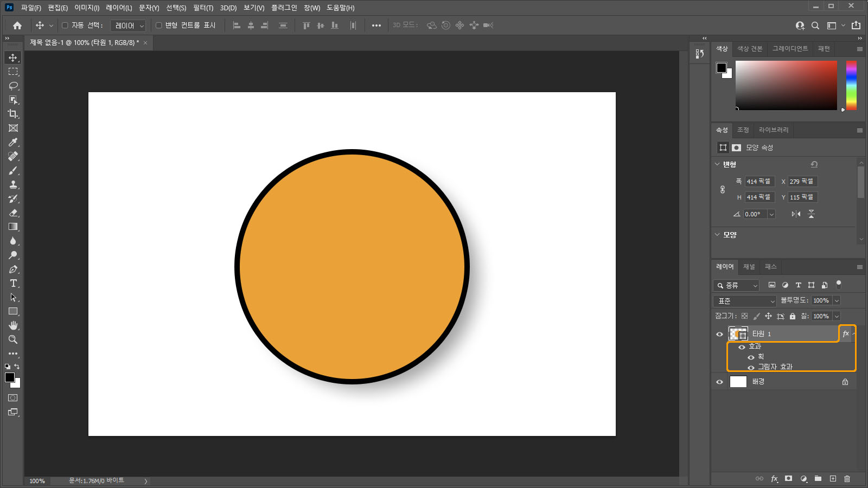Collapse effects on 타원 1 layer

(854, 334)
